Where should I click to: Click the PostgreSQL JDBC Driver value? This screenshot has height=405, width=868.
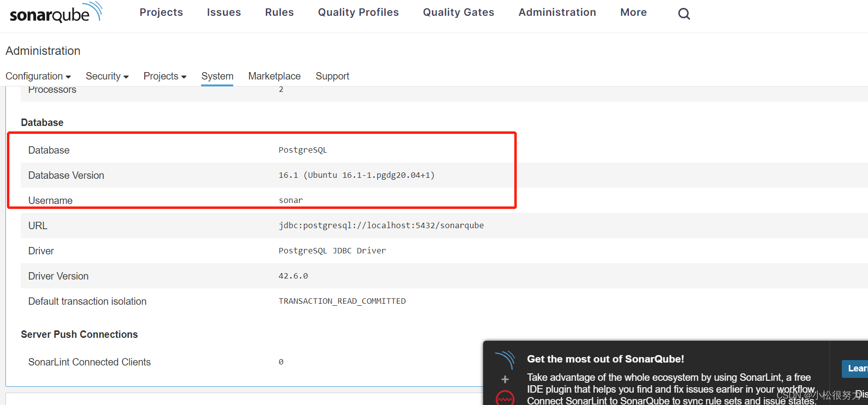pyautogui.click(x=332, y=250)
